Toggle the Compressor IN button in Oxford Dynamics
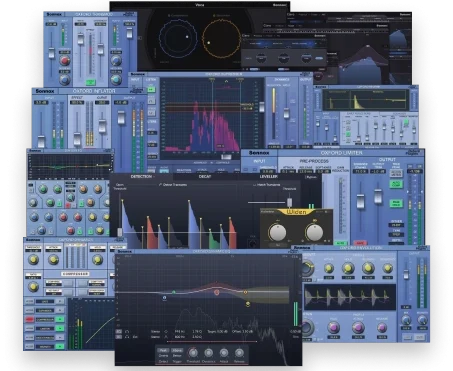 [60, 319]
